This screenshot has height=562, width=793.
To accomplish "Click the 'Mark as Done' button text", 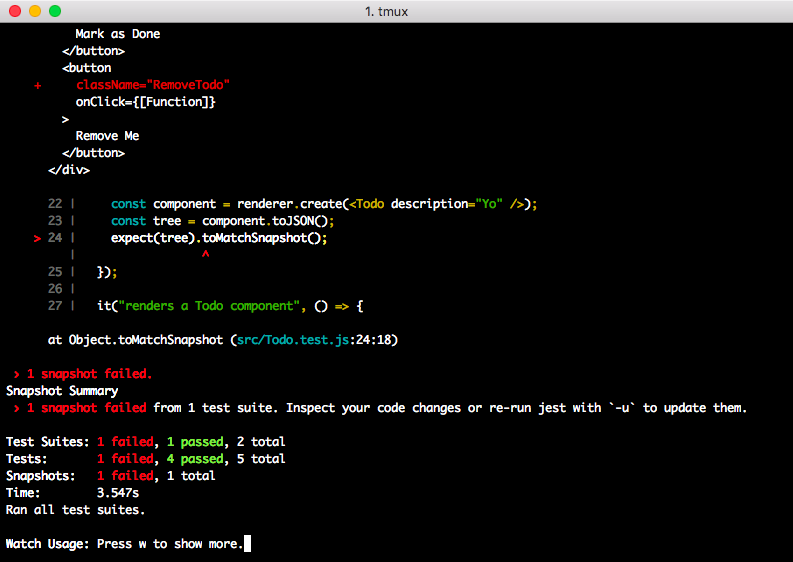I will [x=117, y=34].
